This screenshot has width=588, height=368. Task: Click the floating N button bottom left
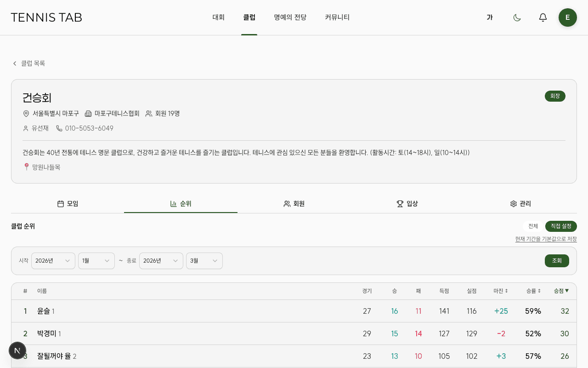click(x=17, y=350)
